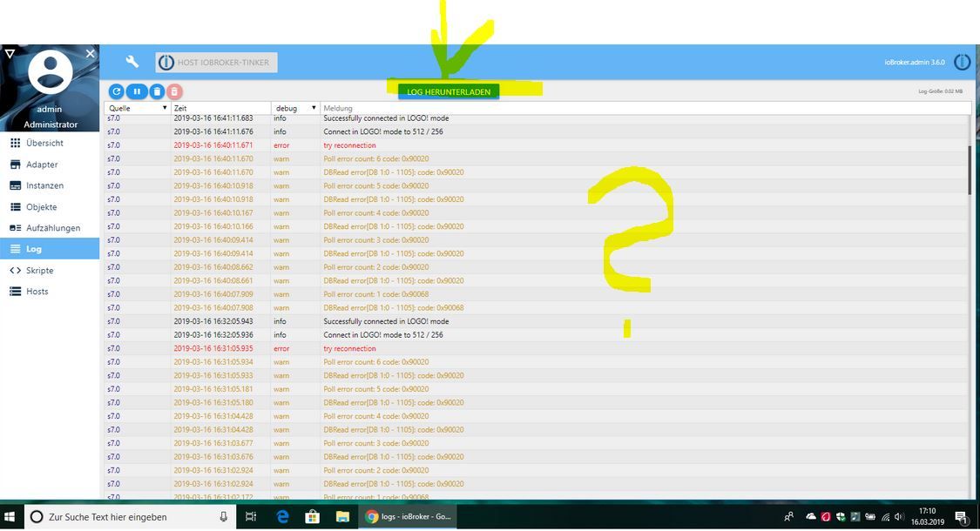Switch to the Chrome logs - ioBroker taskbar window
980x531 pixels.
(409, 516)
